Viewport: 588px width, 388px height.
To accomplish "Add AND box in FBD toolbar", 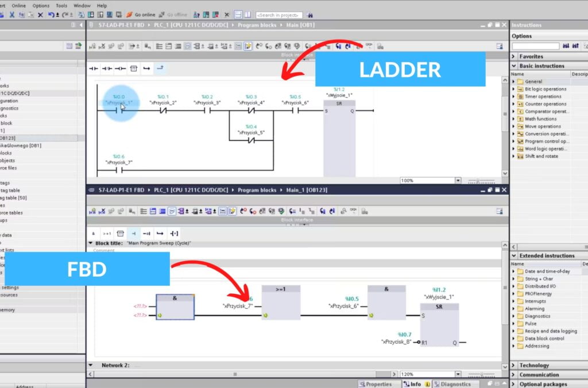I will (x=93, y=234).
